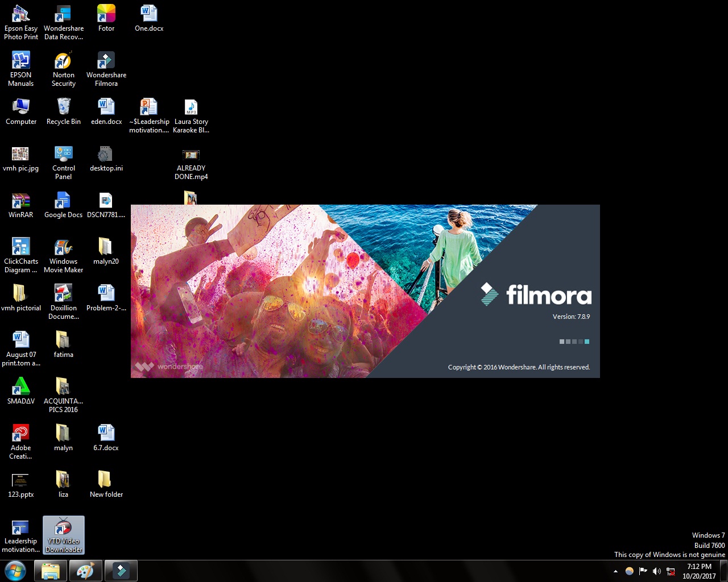Open Paint from the taskbar
This screenshot has width=728, height=582.
(86, 571)
